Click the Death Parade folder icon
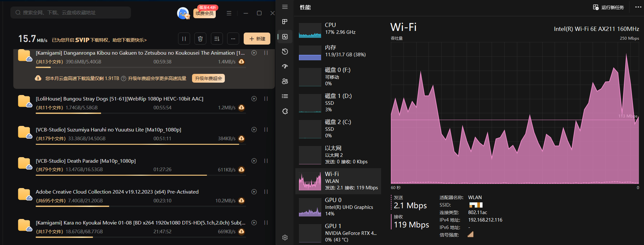The image size is (644, 245). click(x=25, y=163)
